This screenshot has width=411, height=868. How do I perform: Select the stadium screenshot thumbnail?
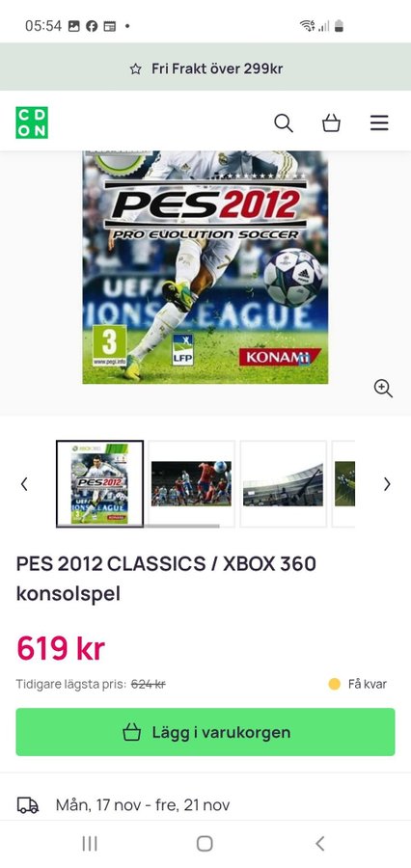(x=283, y=484)
